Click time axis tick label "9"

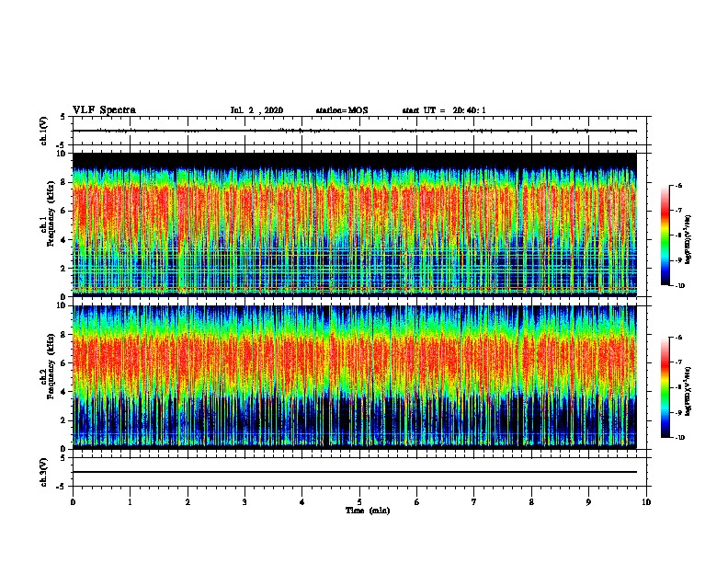588,502
